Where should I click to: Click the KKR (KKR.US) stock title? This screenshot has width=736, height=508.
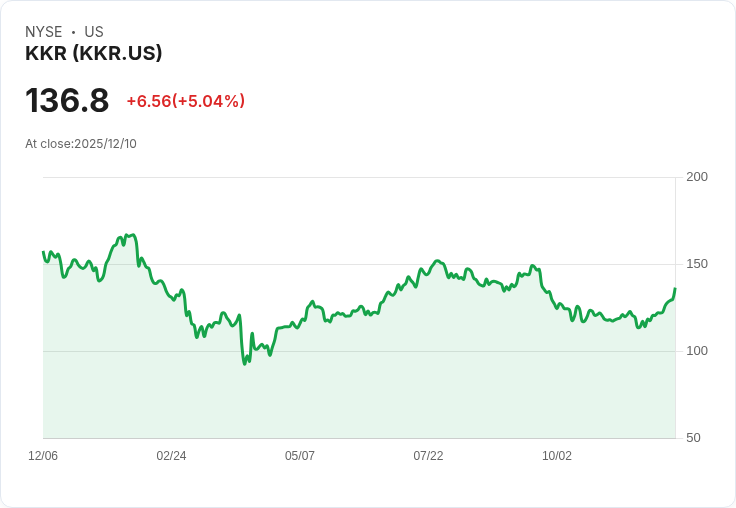93,53
